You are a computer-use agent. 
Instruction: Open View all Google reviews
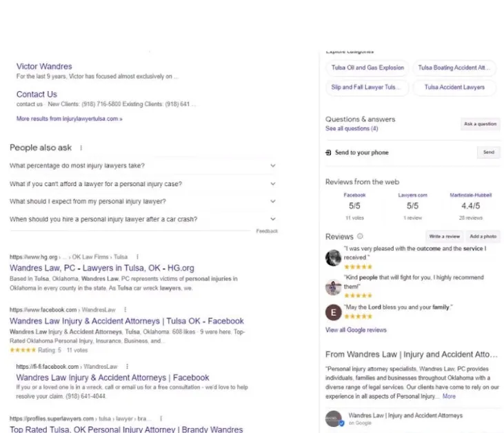(x=356, y=330)
